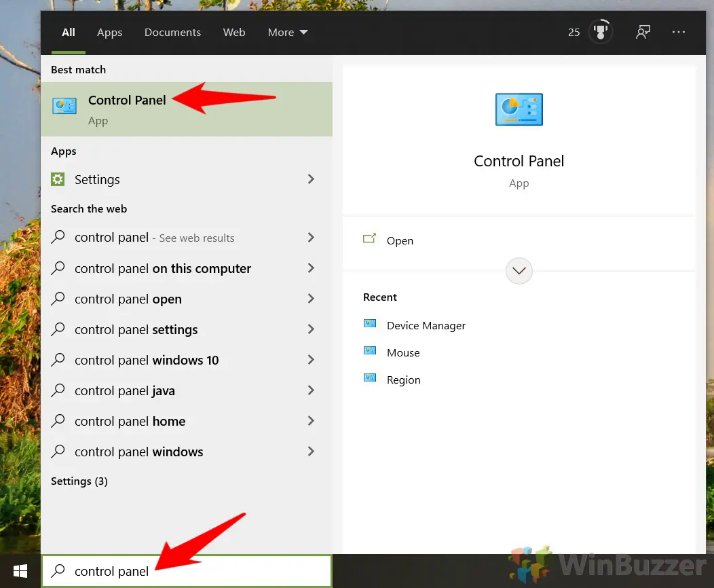The width and height of the screenshot is (714, 588).
Task: Switch to the Documents tab
Action: click(172, 33)
